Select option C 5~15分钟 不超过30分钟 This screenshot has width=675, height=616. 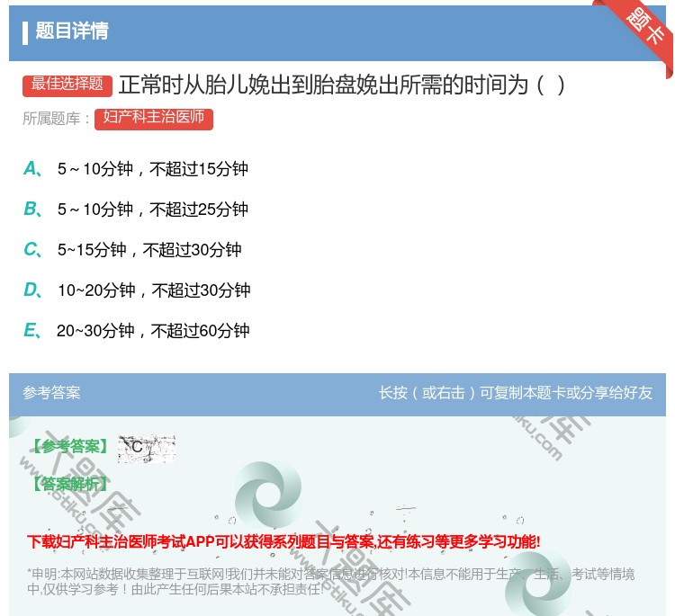click(132, 250)
